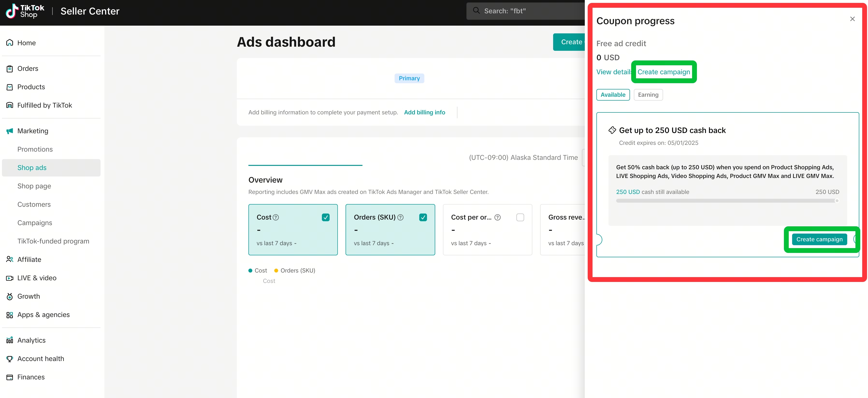
Task: Collapse the Marketing menu
Action: (x=51, y=131)
